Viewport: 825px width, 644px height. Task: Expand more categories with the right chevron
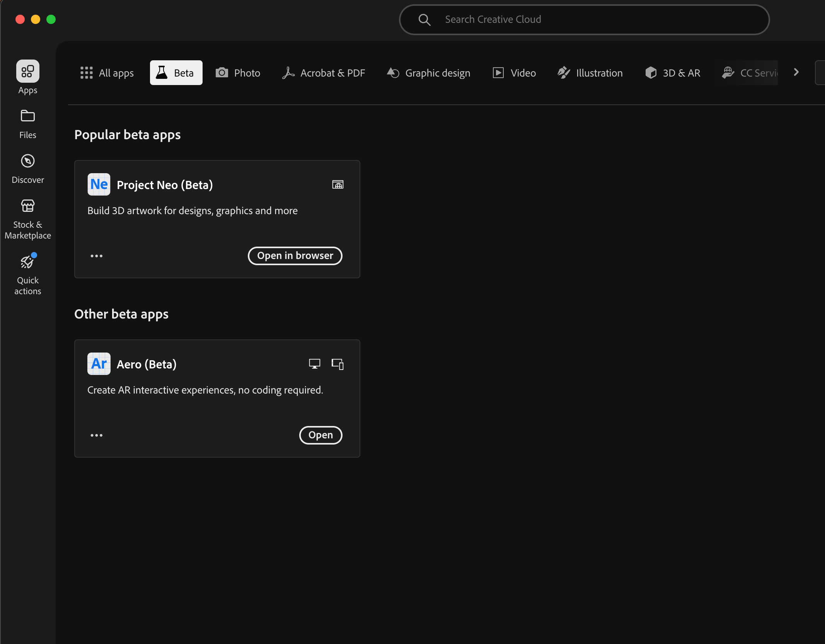click(796, 72)
